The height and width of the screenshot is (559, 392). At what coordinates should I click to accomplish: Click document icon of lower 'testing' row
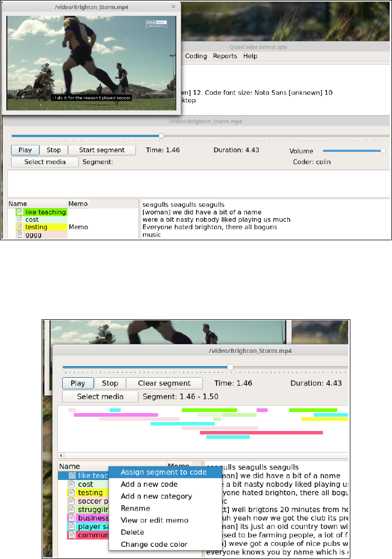tap(72, 493)
